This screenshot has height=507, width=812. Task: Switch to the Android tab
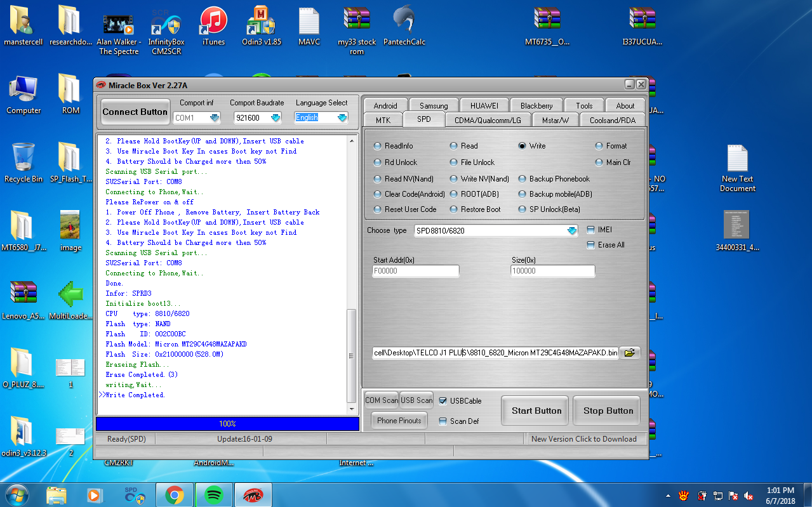(385, 105)
